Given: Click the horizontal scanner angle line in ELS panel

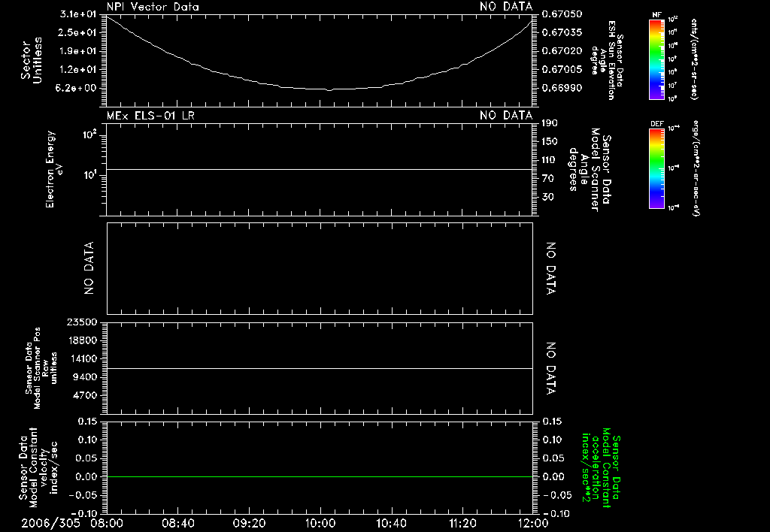Looking at the screenshot, I should tap(319, 169).
